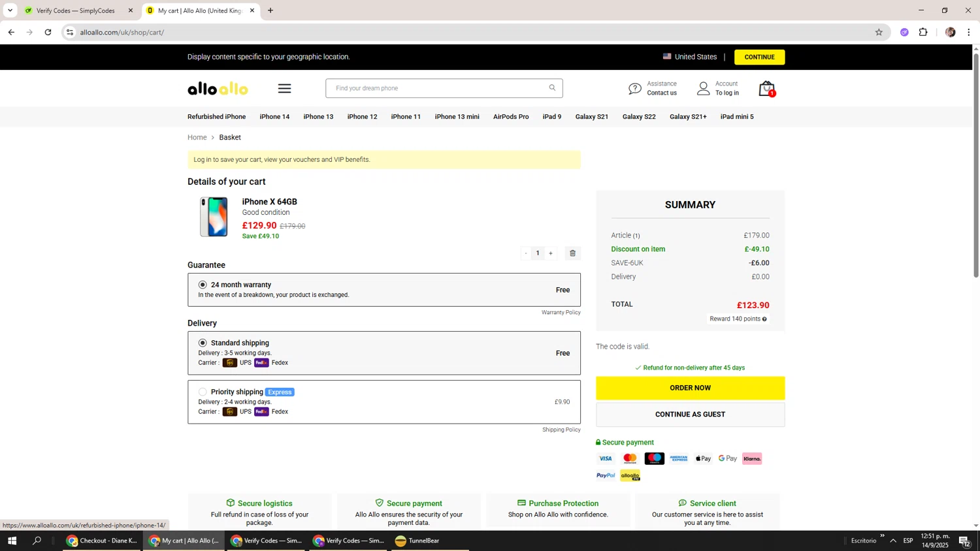980x551 pixels.
Task: Open AirPods Pro category
Action: pos(511,117)
